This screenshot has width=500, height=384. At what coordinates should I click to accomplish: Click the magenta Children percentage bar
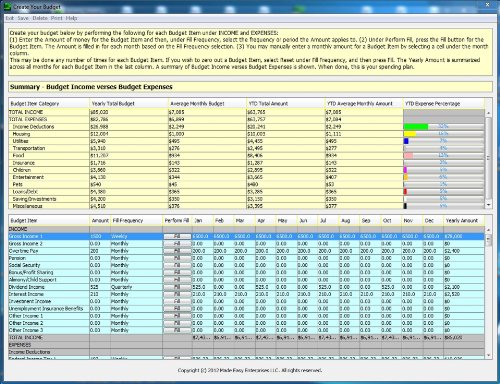[405, 170]
